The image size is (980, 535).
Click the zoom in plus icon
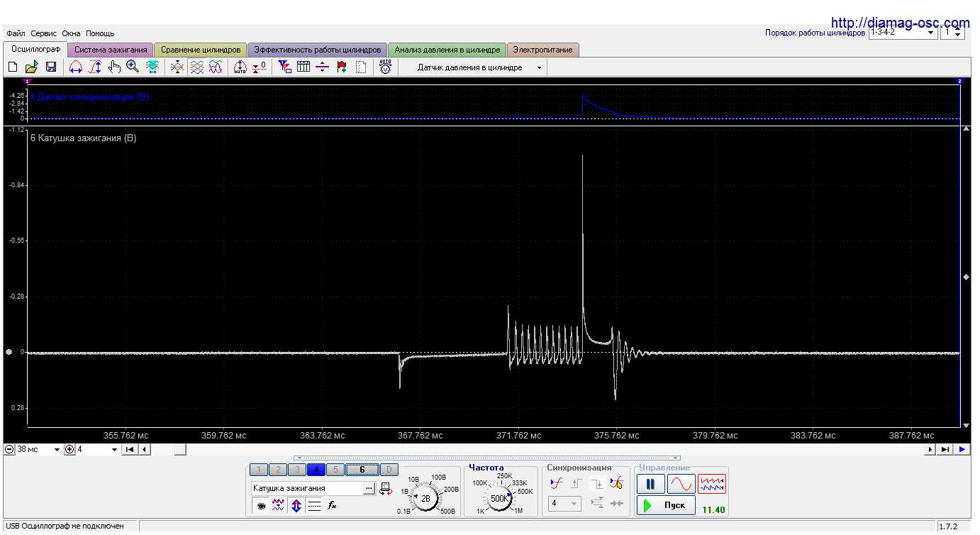tap(69, 449)
